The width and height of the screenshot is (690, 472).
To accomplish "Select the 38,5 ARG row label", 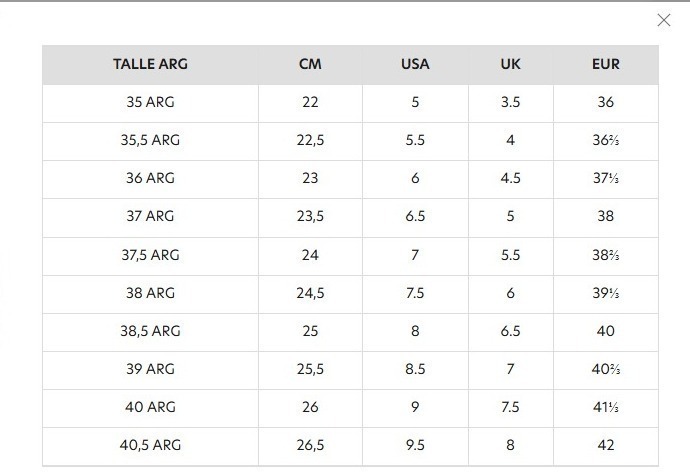I will pyautogui.click(x=150, y=331).
